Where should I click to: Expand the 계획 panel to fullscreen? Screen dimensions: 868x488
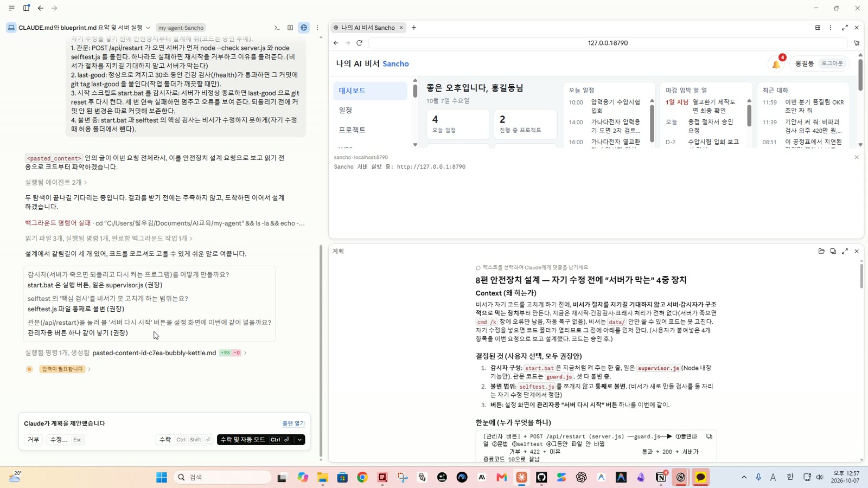click(845, 251)
